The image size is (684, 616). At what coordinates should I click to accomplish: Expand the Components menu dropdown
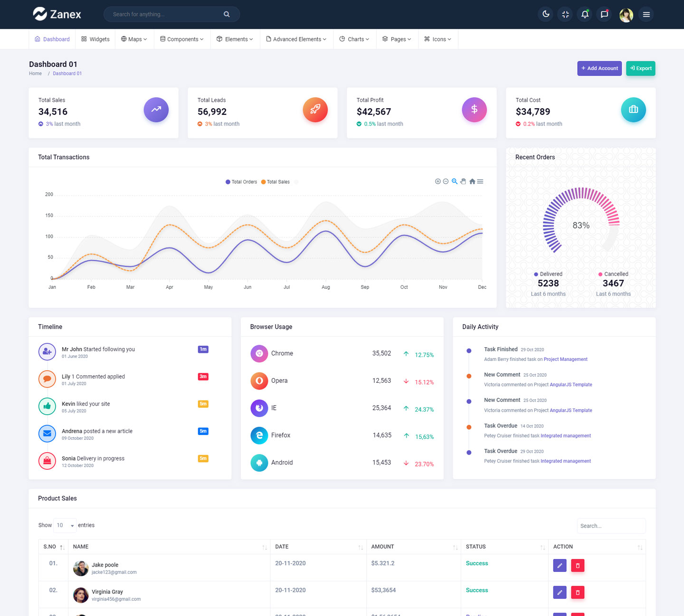[182, 39]
